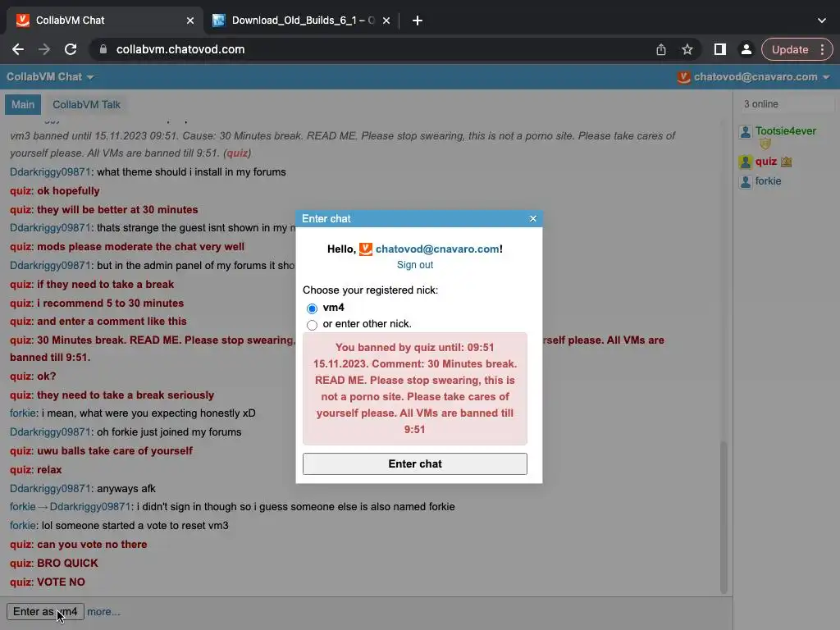Open the Chrome three-dot menu
Viewport: 840px width, 630px height.
[x=822, y=49]
